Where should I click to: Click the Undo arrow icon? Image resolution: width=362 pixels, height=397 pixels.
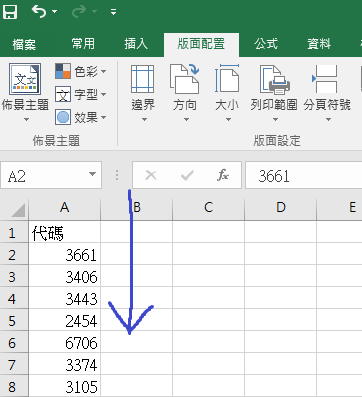coord(38,12)
